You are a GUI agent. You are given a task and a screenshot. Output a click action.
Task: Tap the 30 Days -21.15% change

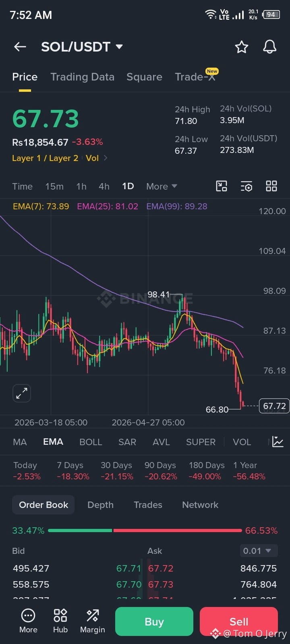117,471
